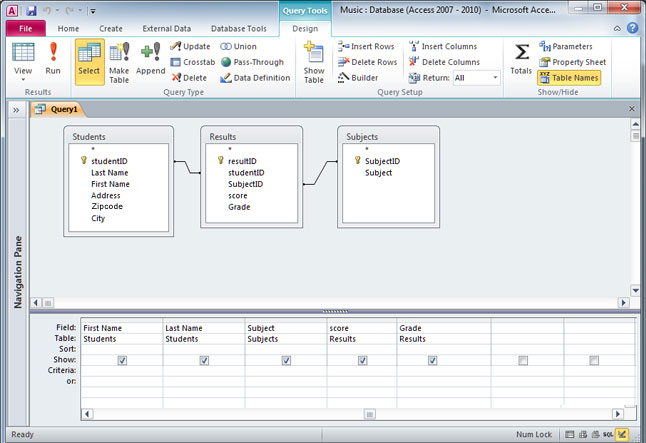The width and height of the screenshot is (646, 443).
Task: Choose the Make Table query type
Action: 119,62
